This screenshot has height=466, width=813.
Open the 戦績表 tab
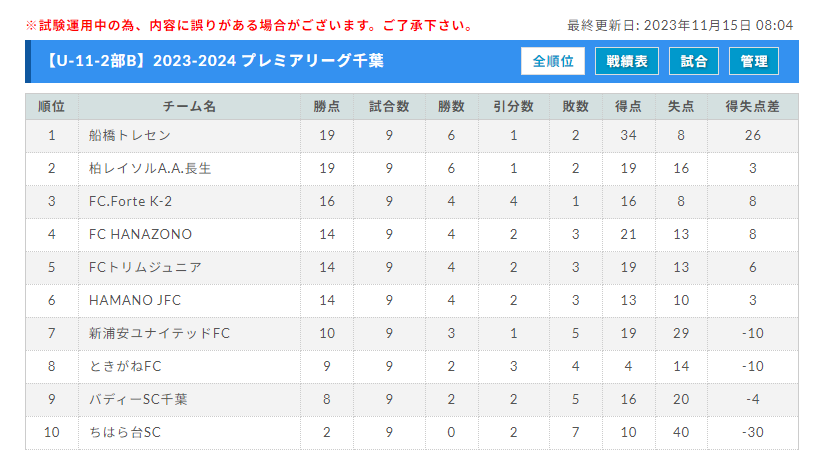click(627, 61)
